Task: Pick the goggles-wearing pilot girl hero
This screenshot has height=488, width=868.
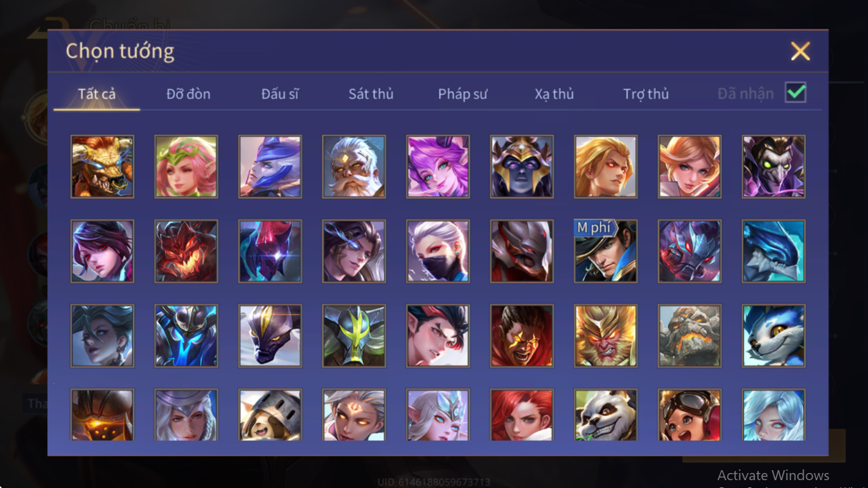Action: [689, 415]
